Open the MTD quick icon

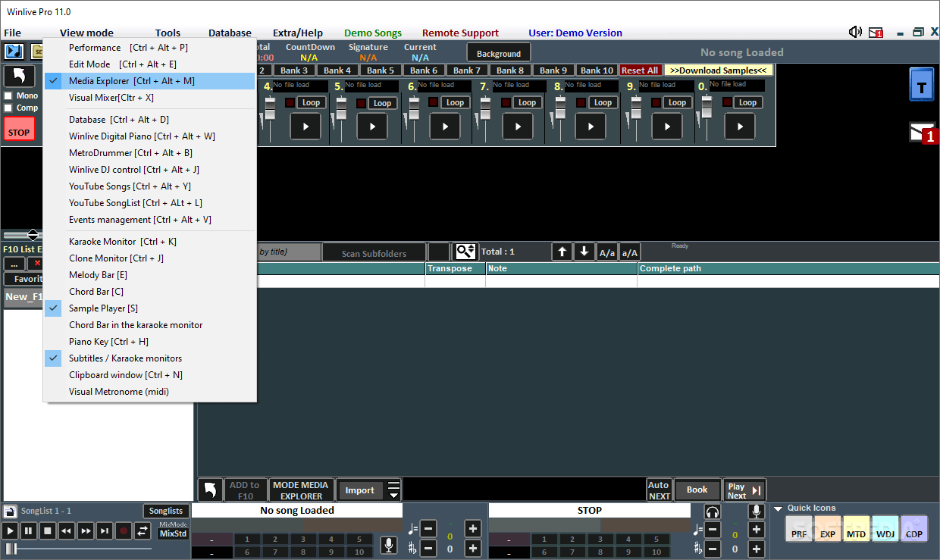[857, 529]
